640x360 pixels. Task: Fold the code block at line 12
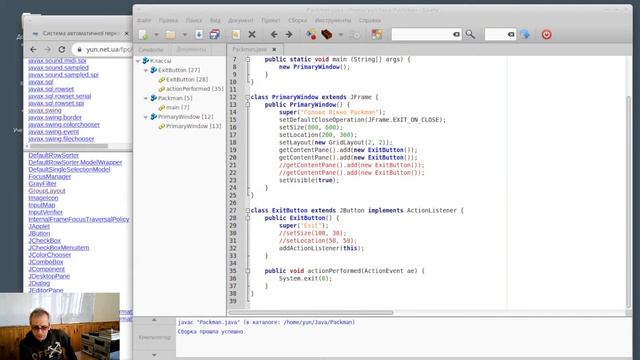point(247,97)
